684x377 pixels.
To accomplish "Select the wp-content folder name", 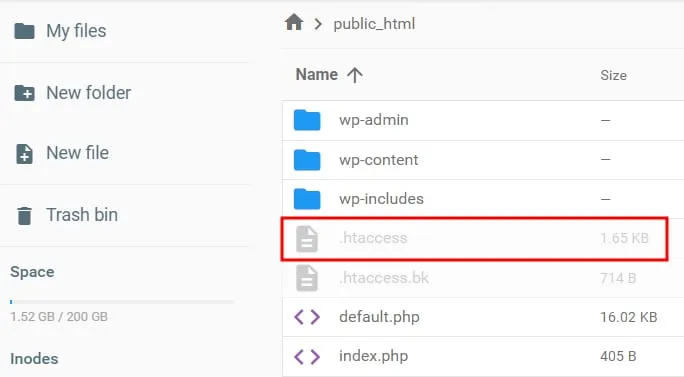I will [x=379, y=160].
